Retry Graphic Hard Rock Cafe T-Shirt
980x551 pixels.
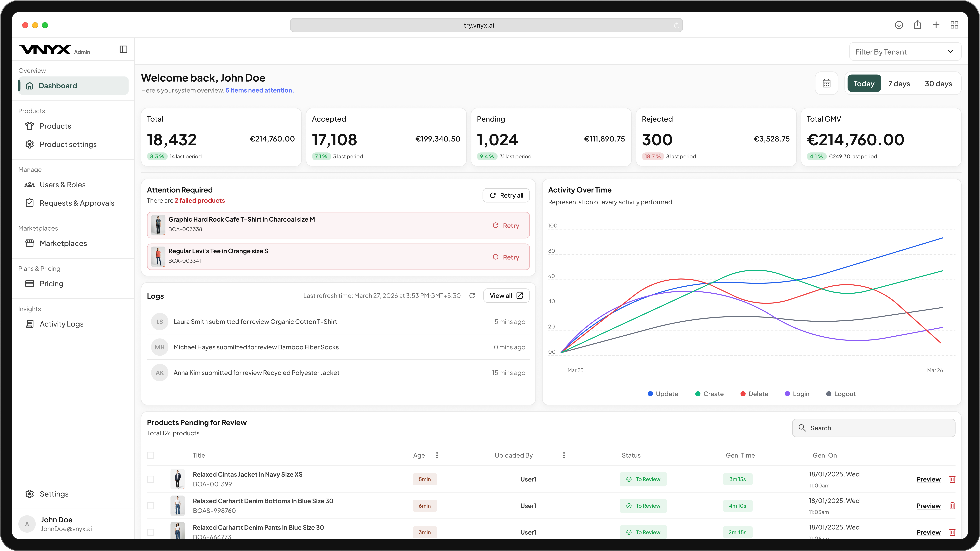pos(506,226)
